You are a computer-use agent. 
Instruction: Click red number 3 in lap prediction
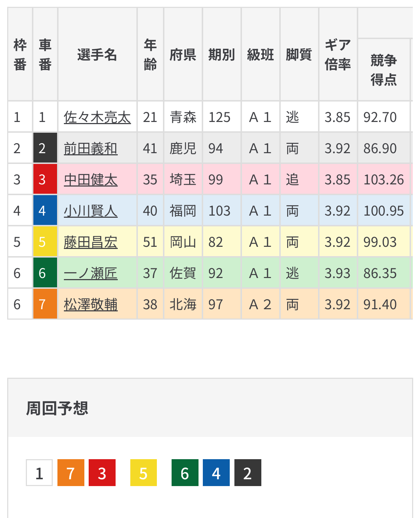pyautogui.click(x=102, y=473)
